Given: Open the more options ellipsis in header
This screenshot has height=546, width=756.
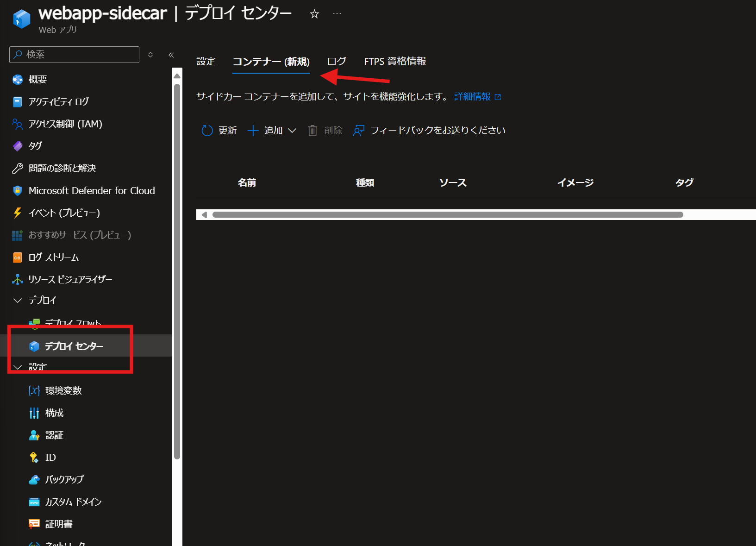Looking at the screenshot, I should [x=337, y=13].
